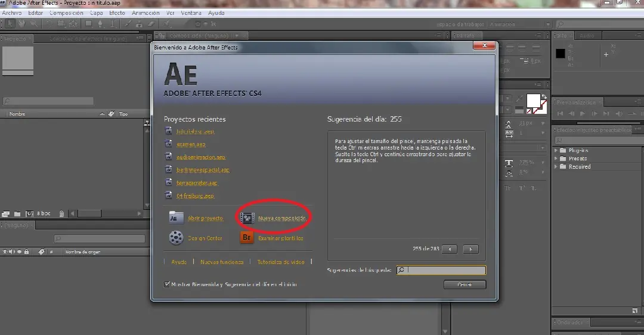Screen dimensions: 644x335
Task: Toggle the video eye column in timeline
Action: 5,252
